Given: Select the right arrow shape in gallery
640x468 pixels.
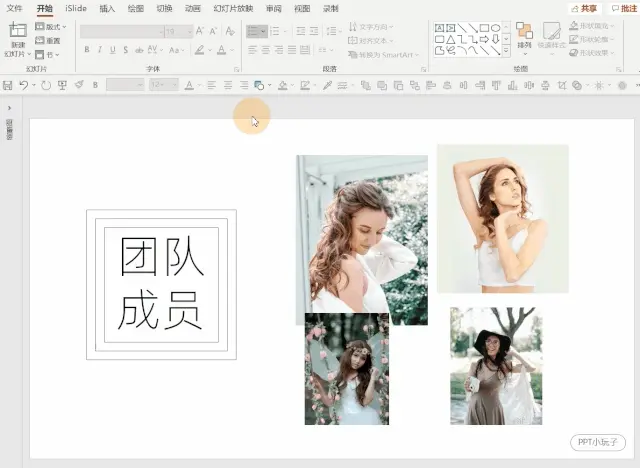Looking at the screenshot, I should (484, 40).
